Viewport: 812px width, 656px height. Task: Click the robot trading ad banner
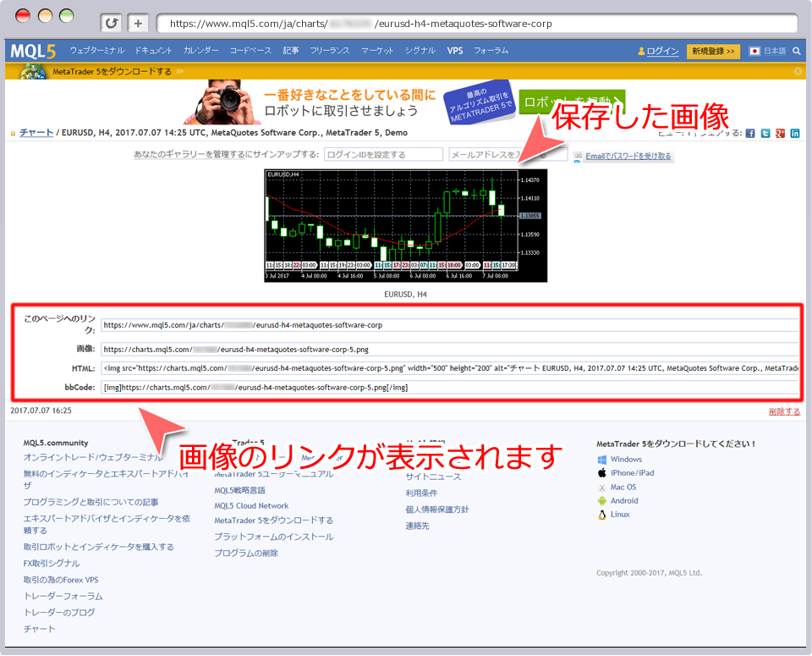pyautogui.click(x=405, y=102)
